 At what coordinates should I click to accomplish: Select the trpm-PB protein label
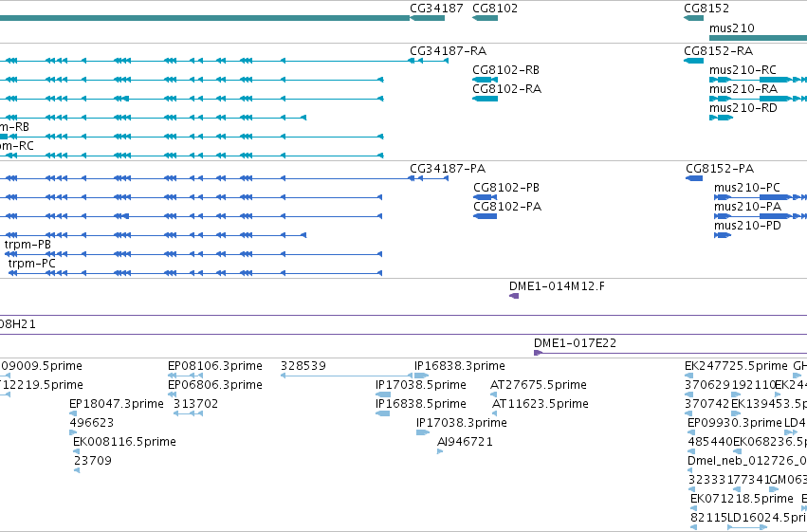tap(28, 245)
